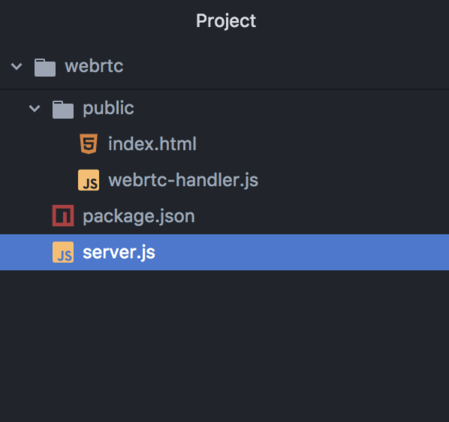Select the webrtc project root label

click(x=94, y=66)
